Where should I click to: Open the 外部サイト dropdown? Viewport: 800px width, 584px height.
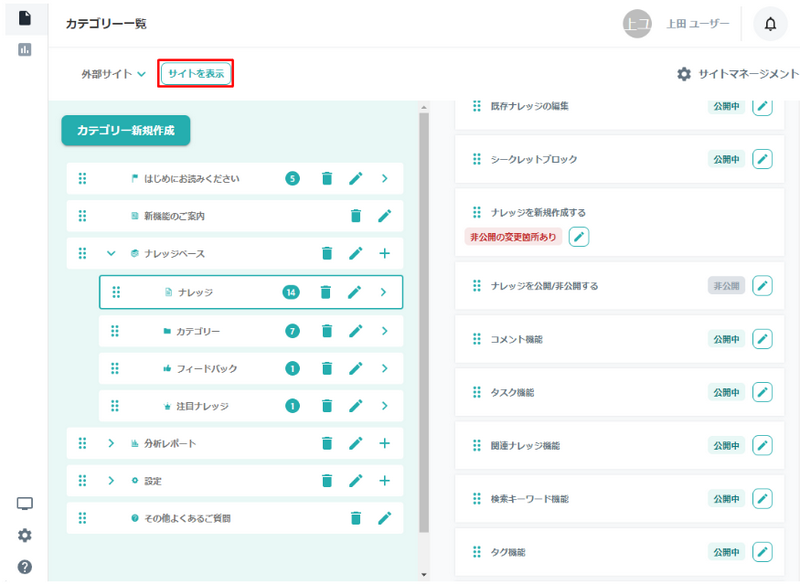pyautogui.click(x=113, y=74)
